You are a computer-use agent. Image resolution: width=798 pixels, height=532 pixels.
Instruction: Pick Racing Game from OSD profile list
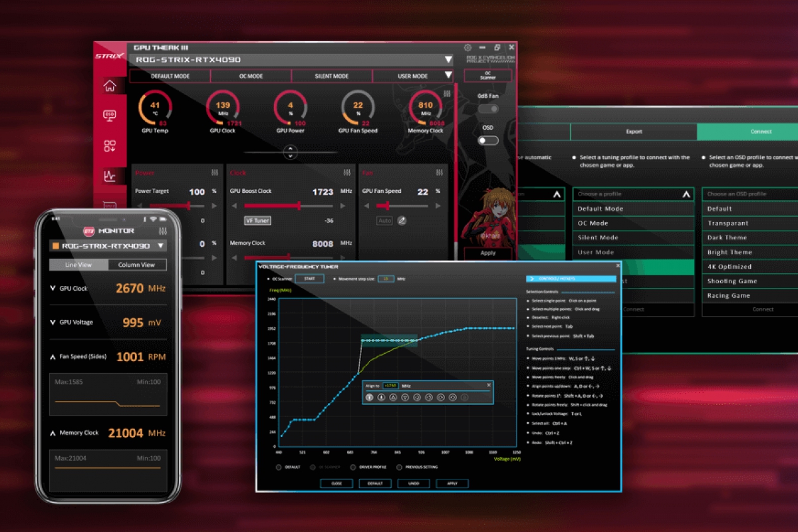coord(750,296)
